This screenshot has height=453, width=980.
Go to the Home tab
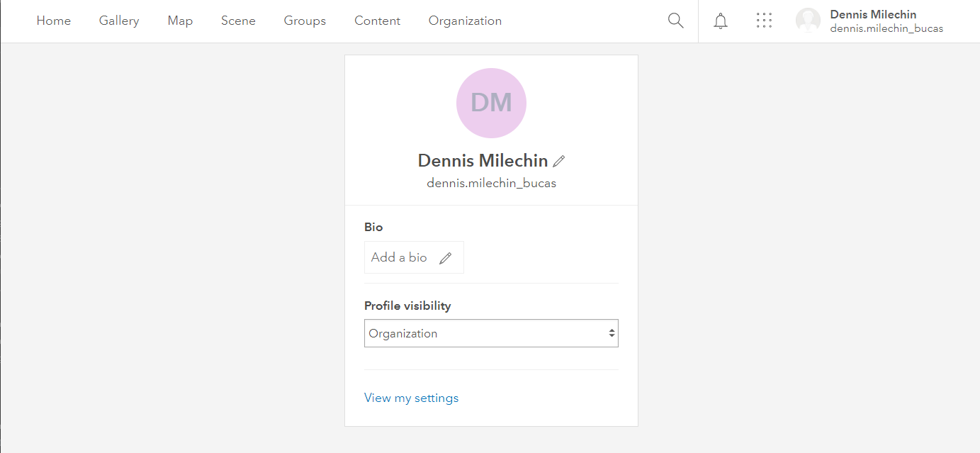[54, 21]
